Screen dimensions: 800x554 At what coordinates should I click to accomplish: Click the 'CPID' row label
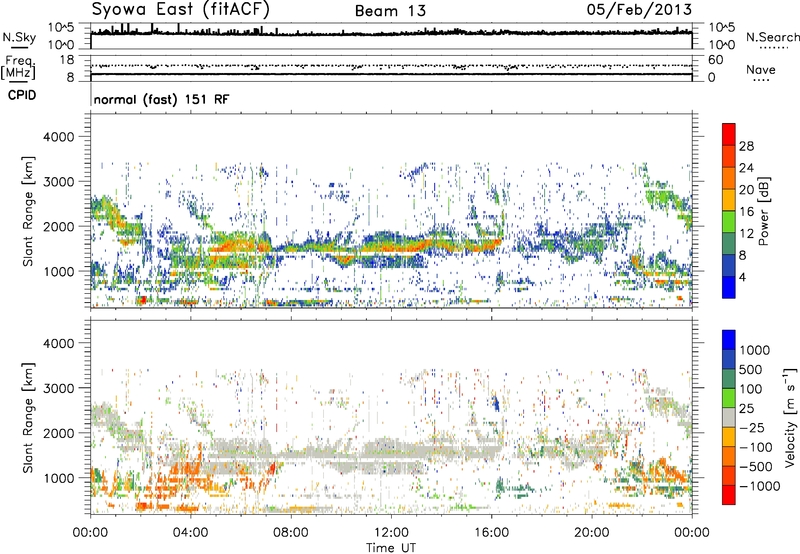pos(22,95)
